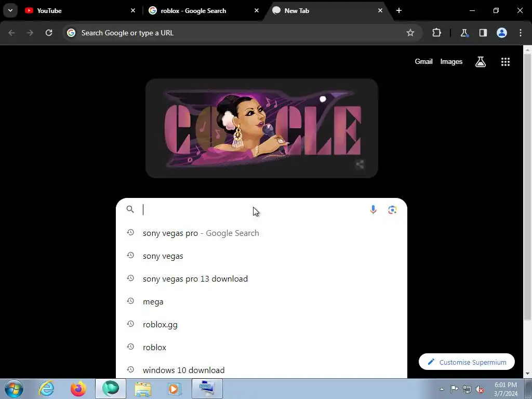Switch to the YouTube tab

80,10
